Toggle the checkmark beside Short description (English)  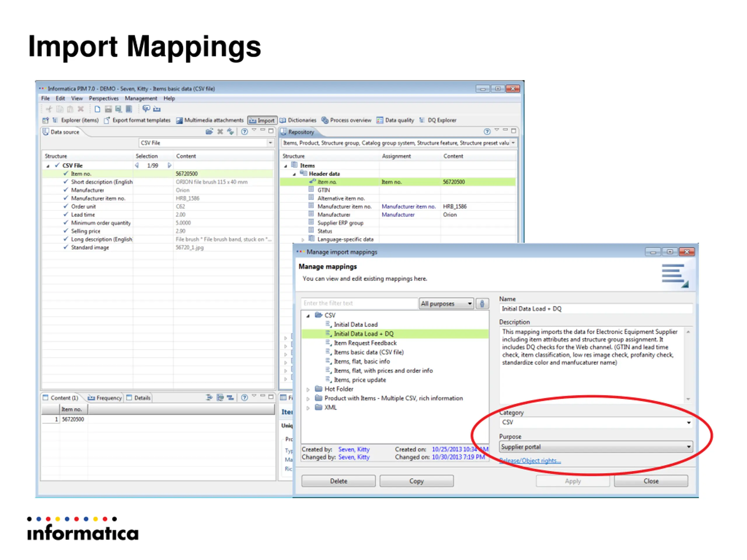click(x=66, y=182)
